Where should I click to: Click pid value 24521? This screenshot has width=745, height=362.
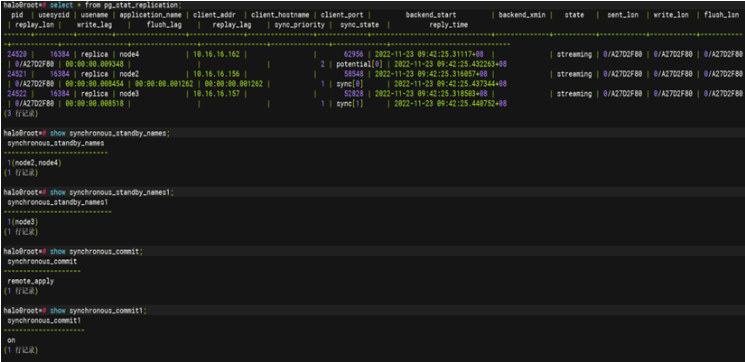point(17,74)
